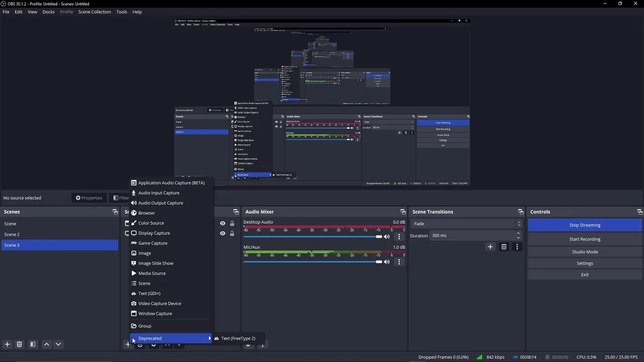This screenshot has height=362, width=644.
Task: Select Scene 2 in the Scenes list
Action: pyautogui.click(x=59, y=234)
